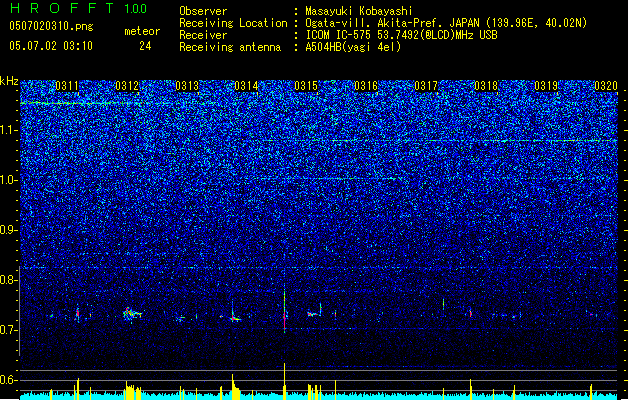Click the ICOM IC-575 receiver text
The width and height of the screenshot is (629, 400).
click(x=401, y=35)
